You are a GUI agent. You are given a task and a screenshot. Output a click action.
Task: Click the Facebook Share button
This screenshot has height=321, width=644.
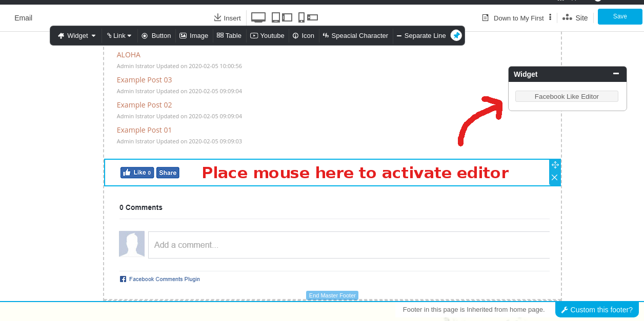point(168,173)
